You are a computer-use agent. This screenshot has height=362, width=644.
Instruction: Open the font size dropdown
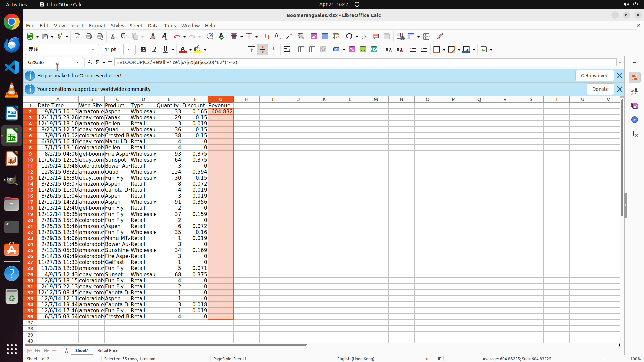coord(129,50)
